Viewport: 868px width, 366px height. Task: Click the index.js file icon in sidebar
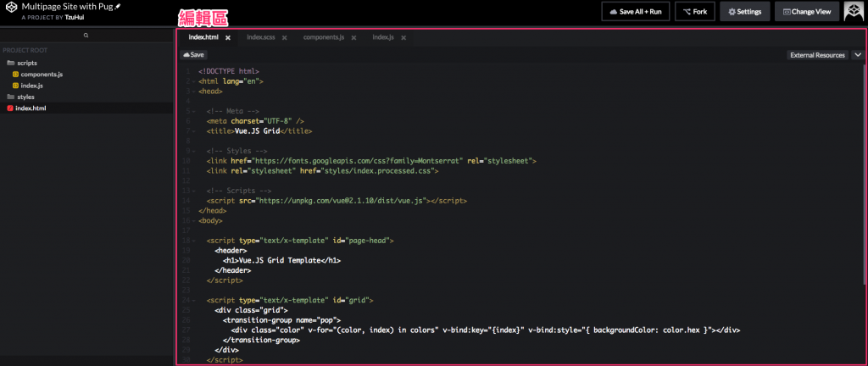coord(15,86)
